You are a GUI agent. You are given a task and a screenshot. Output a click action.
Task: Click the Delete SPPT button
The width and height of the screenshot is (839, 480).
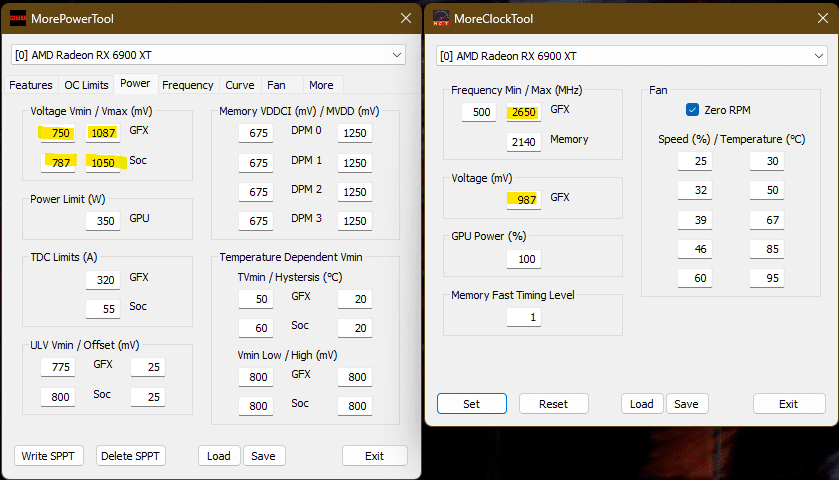[x=131, y=456]
